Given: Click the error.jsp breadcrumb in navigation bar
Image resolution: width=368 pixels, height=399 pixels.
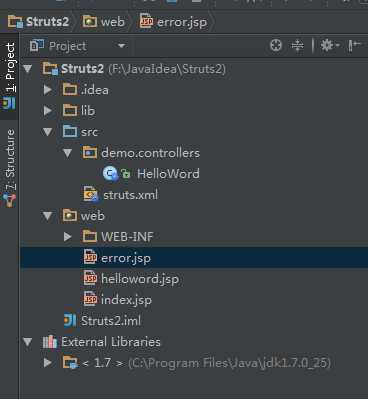Looking at the screenshot, I should click(x=173, y=22).
